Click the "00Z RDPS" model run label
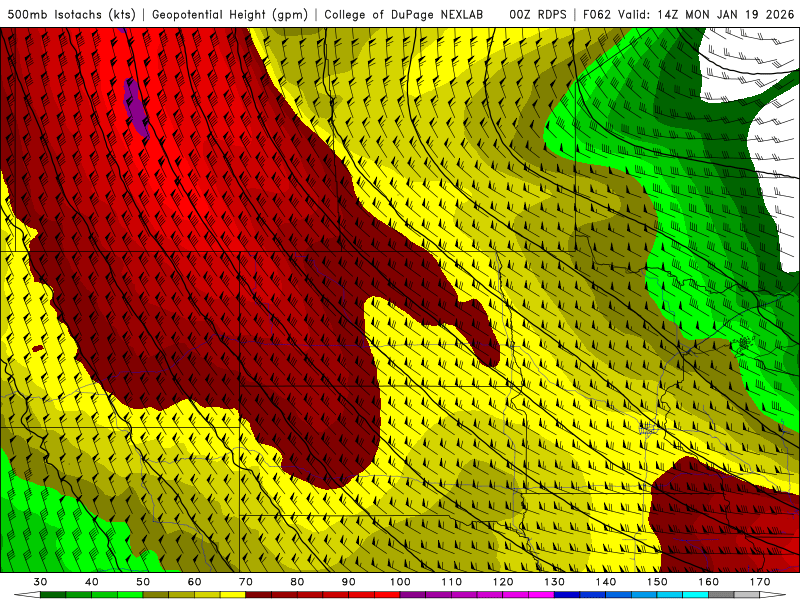The height and width of the screenshot is (600, 800). [x=538, y=14]
